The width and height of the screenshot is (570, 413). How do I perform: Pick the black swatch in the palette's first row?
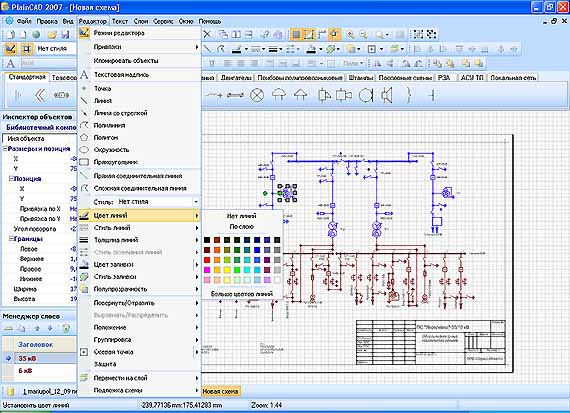click(x=207, y=240)
